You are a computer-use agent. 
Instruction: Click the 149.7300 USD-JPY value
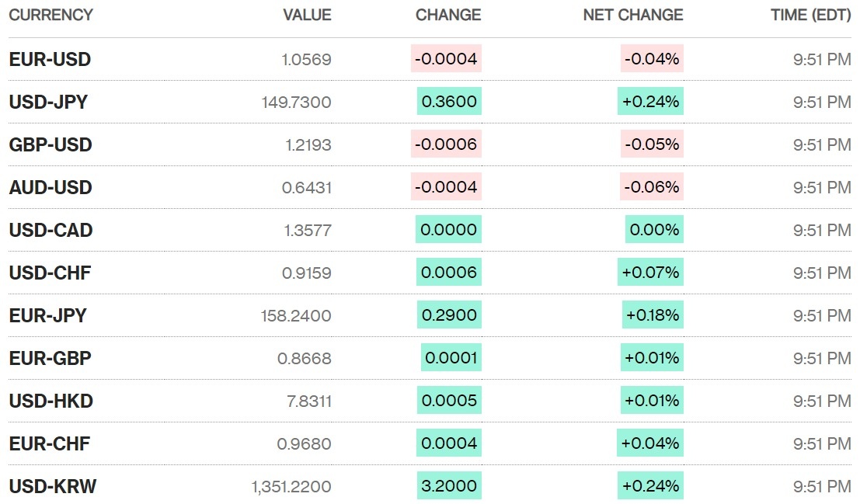point(297,102)
